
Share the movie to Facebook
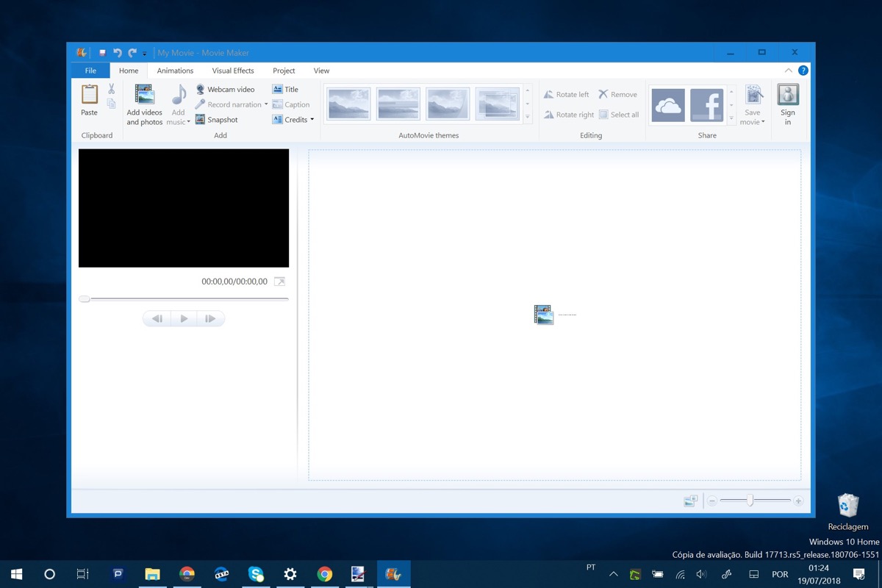[x=706, y=105]
